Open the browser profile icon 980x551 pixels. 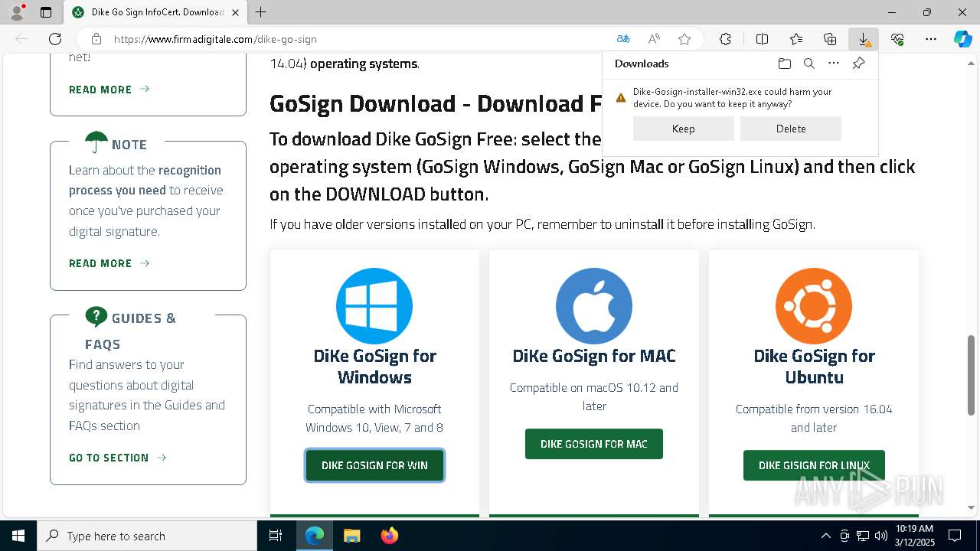(16, 12)
